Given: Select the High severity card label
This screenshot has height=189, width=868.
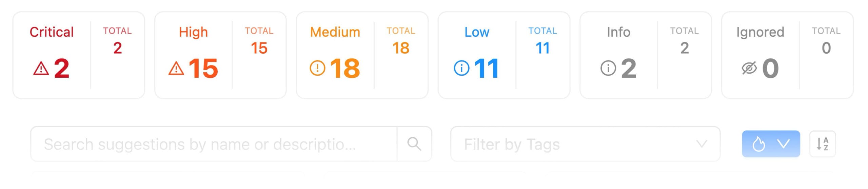Looking at the screenshot, I should click(x=193, y=32).
